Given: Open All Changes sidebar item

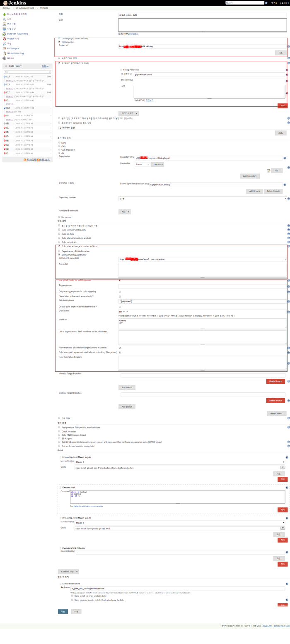Looking at the screenshot, I should point(13,48).
